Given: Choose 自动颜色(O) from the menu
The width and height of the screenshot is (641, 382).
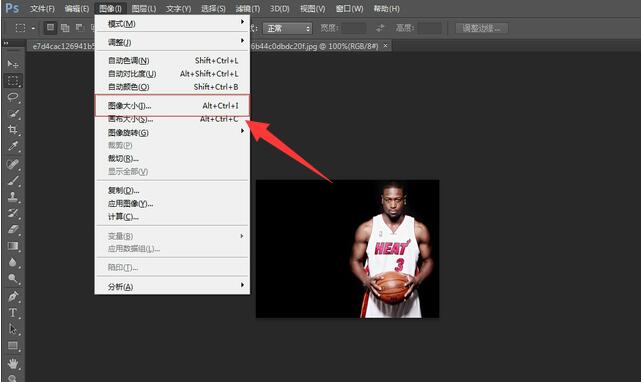Looking at the screenshot, I should click(172, 87).
